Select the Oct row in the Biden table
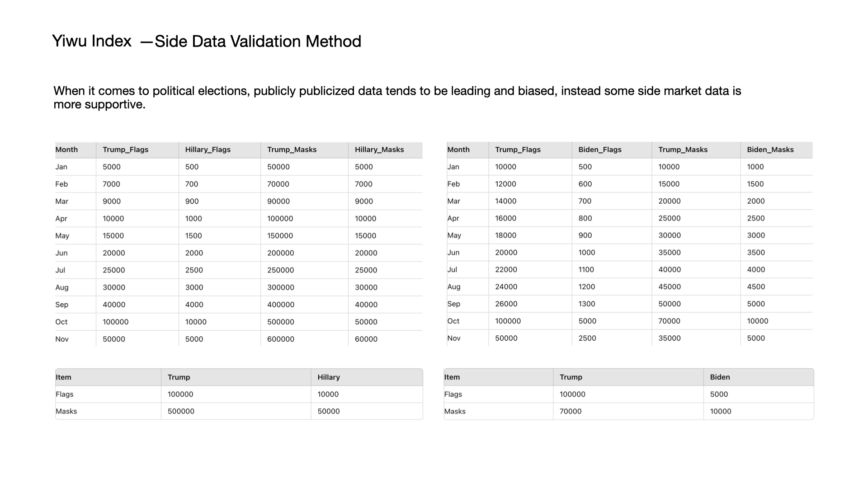 click(630, 321)
